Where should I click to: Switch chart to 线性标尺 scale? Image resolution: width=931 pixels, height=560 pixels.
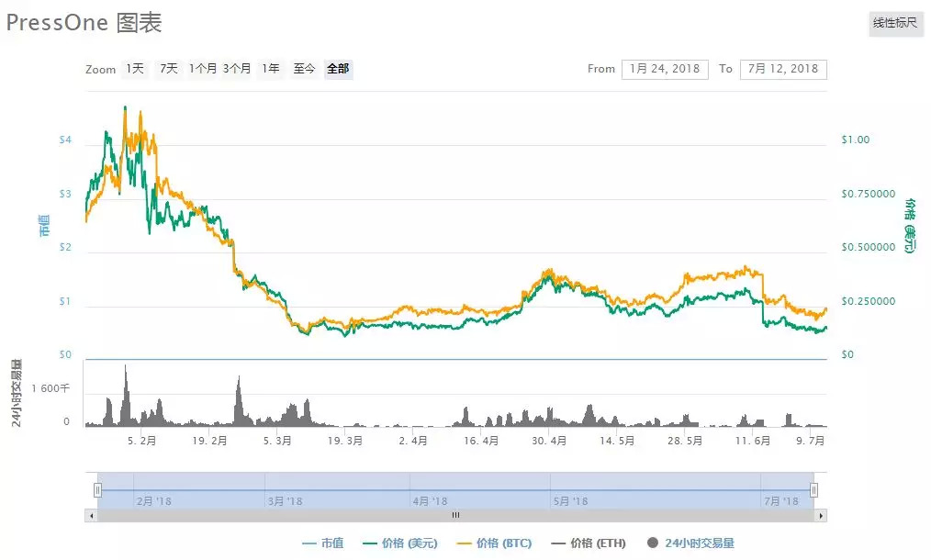895,23
